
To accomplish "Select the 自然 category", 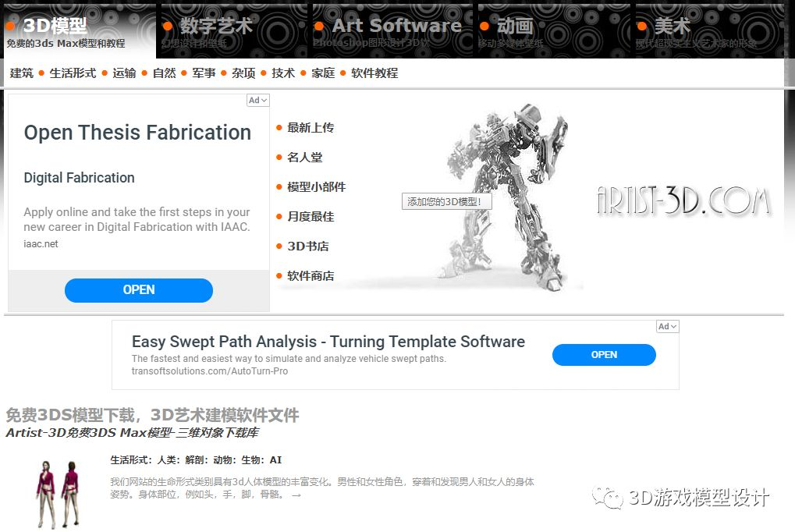I will (165, 73).
